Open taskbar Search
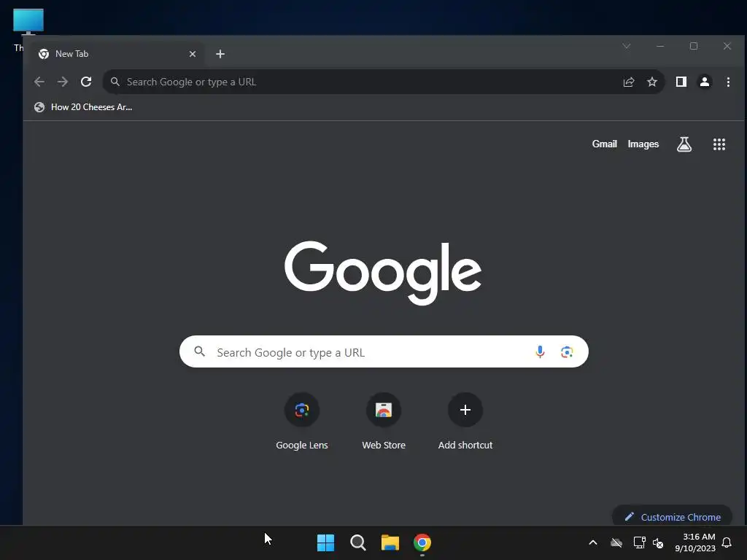Image resolution: width=747 pixels, height=560 pixels. click(x=357, y=542)
